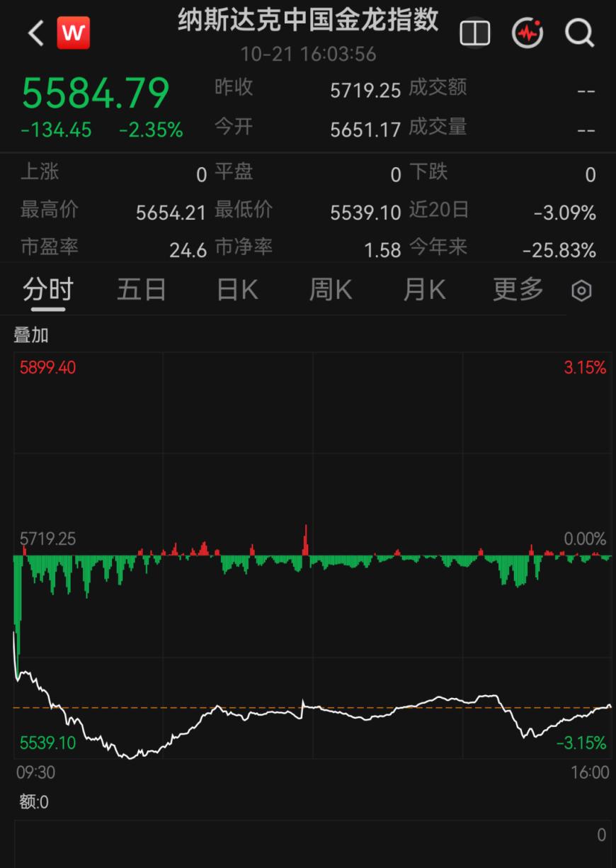Tap the 上涨 count label
616x868 pixels.
[40, 171]
